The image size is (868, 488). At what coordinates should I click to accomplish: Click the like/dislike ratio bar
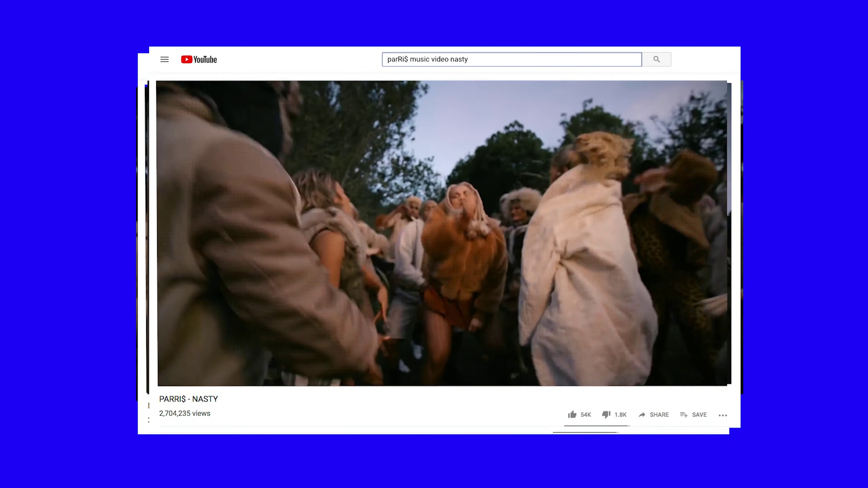[x=597, y=426]
